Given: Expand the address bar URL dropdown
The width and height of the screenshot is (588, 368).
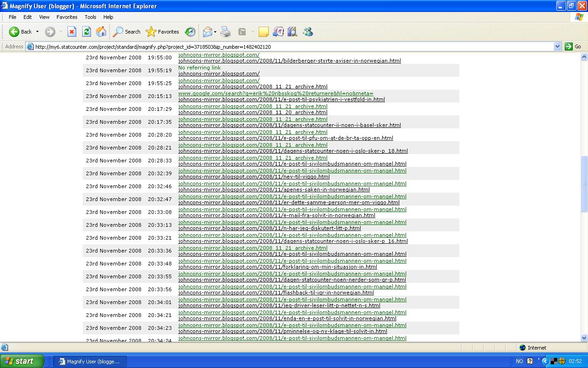Looking at the screenshot, I should coord(557,46).
